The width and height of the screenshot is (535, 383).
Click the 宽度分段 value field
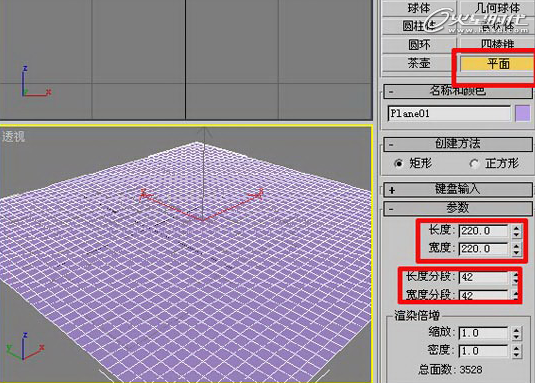[484, 295]
